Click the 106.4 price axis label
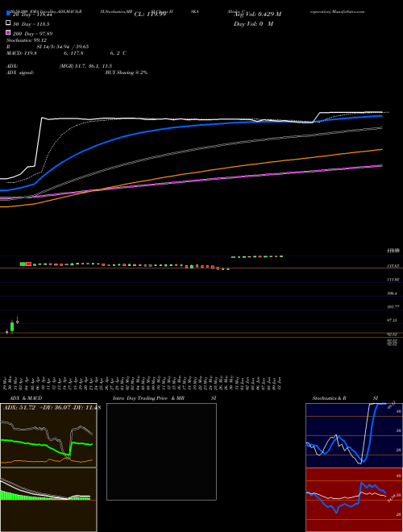 coord(393,293)
